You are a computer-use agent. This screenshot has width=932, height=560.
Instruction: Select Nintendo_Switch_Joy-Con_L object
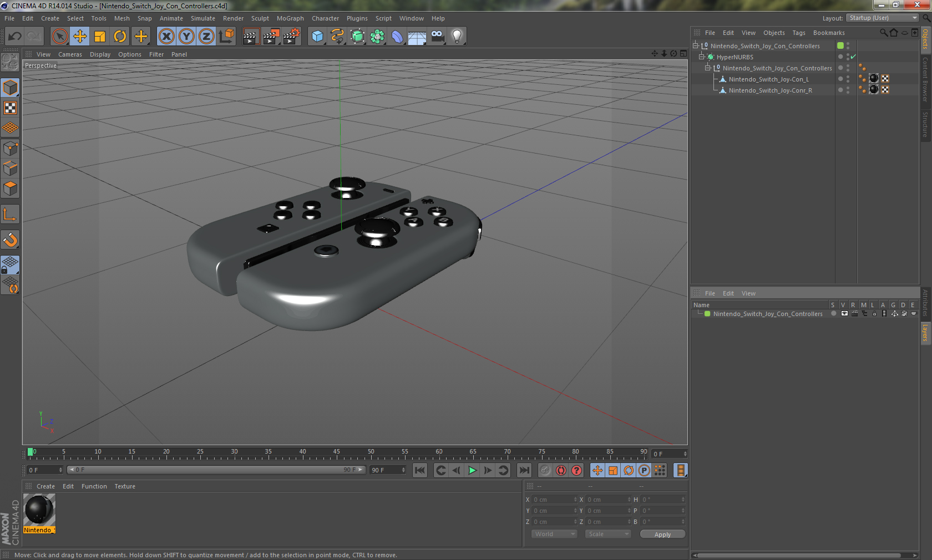point(768,79)
